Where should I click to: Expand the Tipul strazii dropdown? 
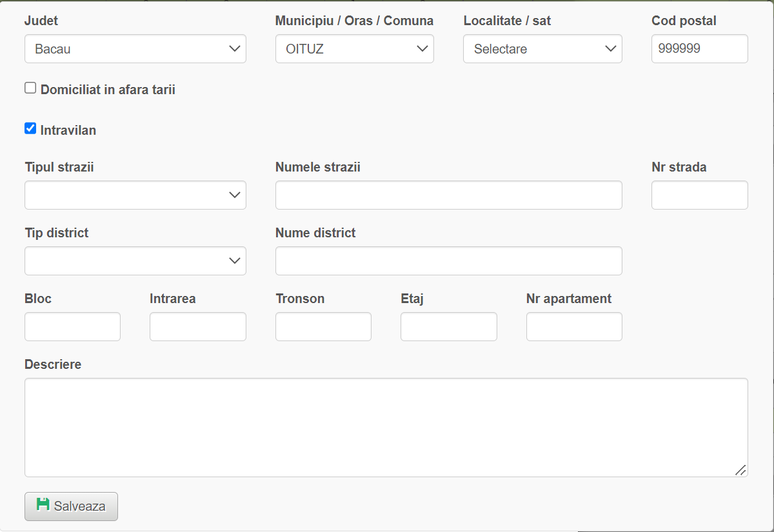(x=135, y=195)
